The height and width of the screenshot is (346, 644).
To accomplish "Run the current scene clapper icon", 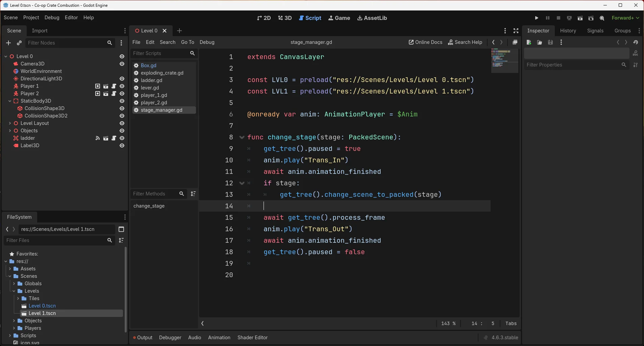I will tap(580, 18).
